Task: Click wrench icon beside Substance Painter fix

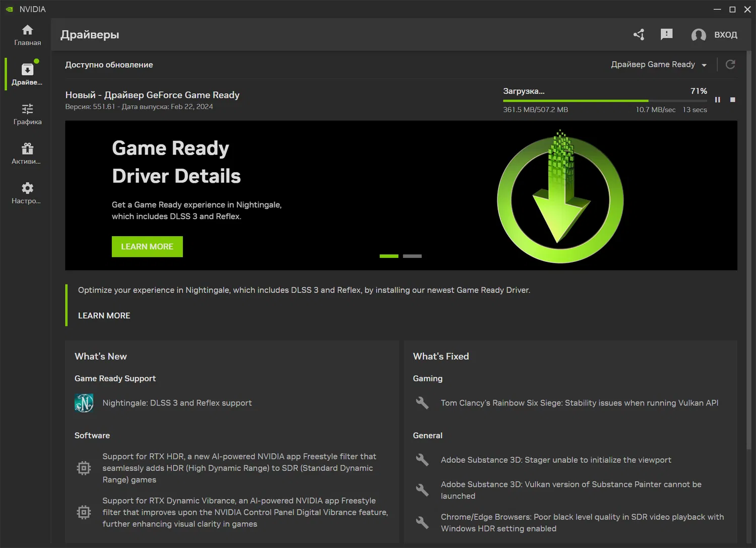Action: point(422,490)
